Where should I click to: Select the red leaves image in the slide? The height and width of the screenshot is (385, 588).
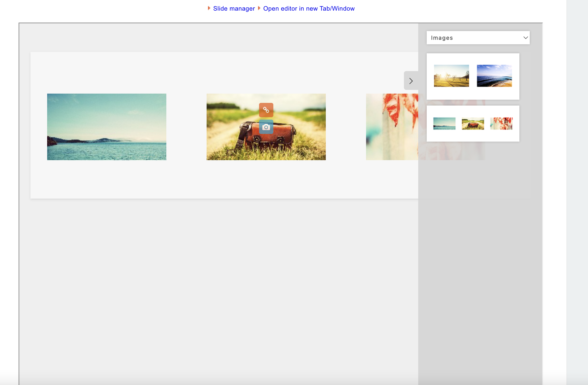[x=392, y=127]
